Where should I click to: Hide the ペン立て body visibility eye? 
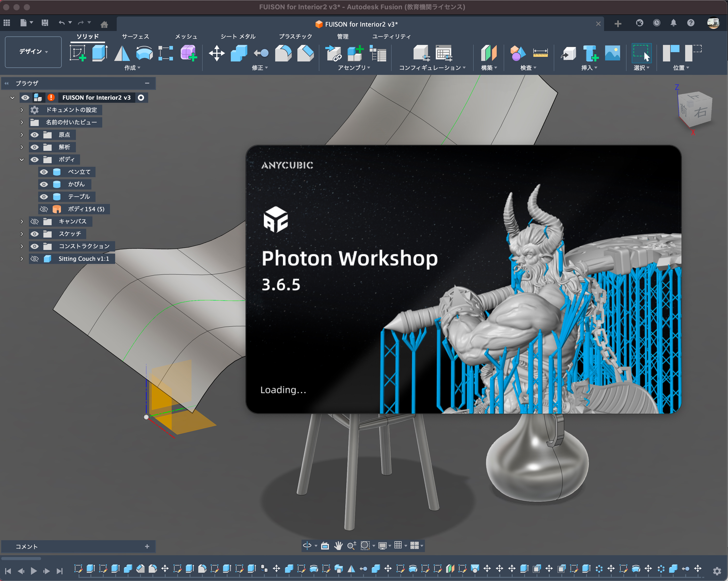44,172
